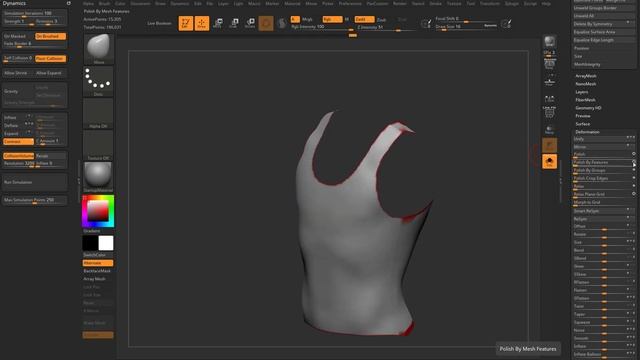Toggle Floor Collision in Dynamics
The height and width of the screenshot is (360, 640).
pyautogui.click(x=51, y=58)
